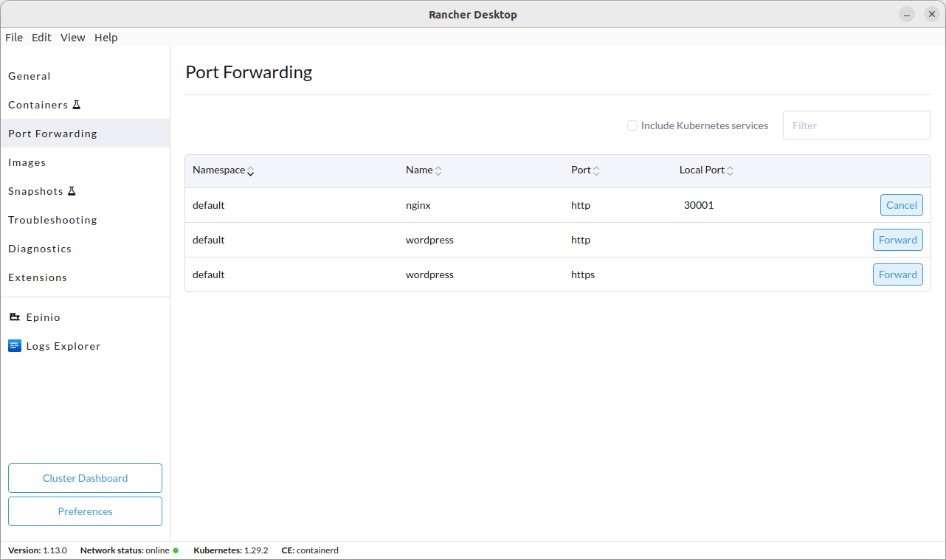946x560 pixels.
Task: Open the Cluster Dashboard
Action: [85, 478]
